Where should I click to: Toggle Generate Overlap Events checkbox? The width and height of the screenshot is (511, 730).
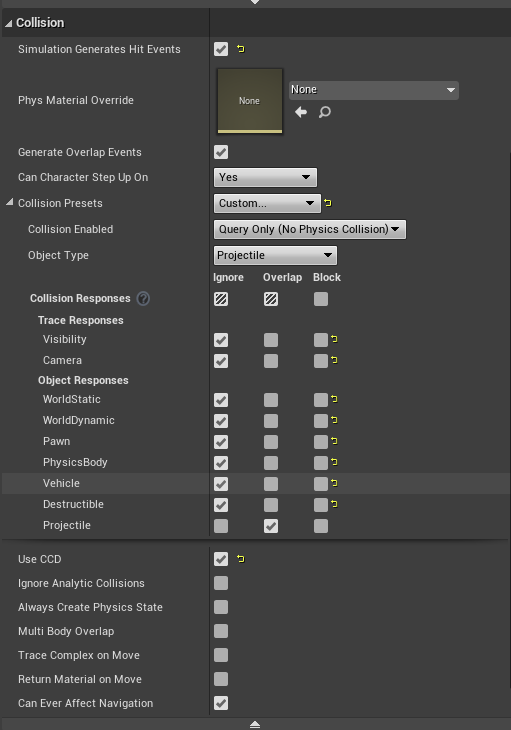pos(221,152)
